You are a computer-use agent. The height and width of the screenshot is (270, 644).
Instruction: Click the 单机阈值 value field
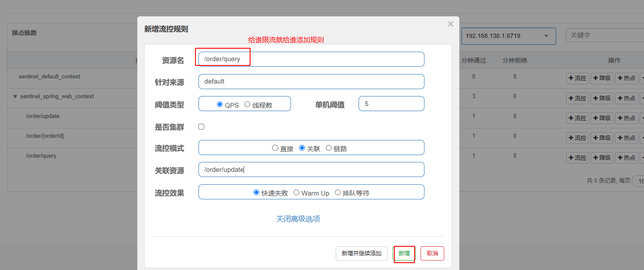click(391, 103)
